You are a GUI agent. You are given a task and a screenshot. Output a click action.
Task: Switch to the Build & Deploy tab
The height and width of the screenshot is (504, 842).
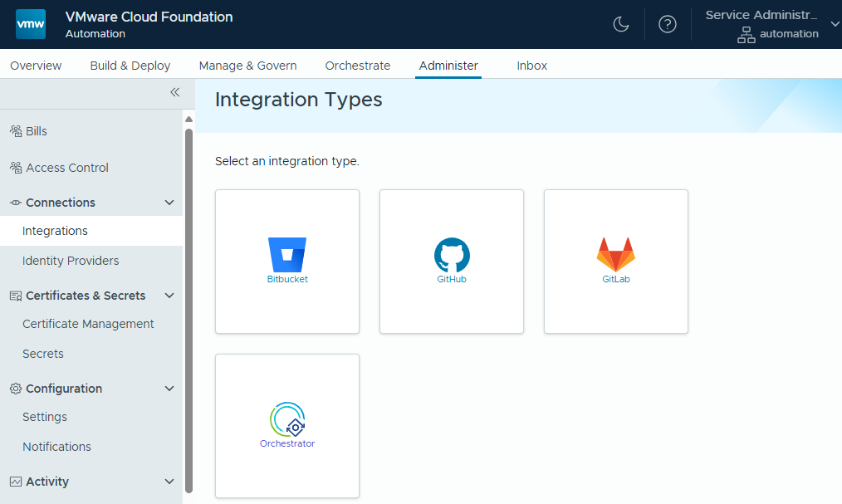click(x=130, y=66)
